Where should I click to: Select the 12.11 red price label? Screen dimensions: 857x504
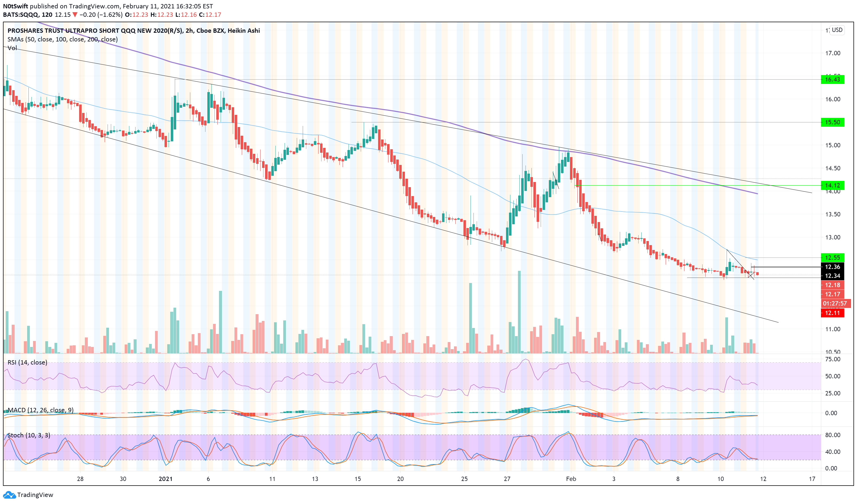point(832,313)
